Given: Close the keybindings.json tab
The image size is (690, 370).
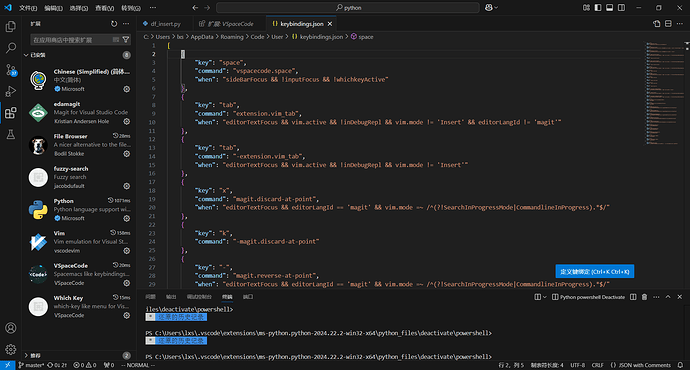Looking at the screenshot, I should click(330, 24).
